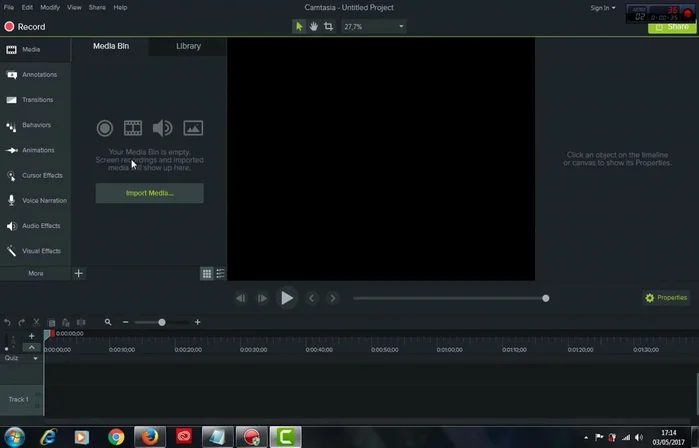Open the Share menu

tap(97, 8)
